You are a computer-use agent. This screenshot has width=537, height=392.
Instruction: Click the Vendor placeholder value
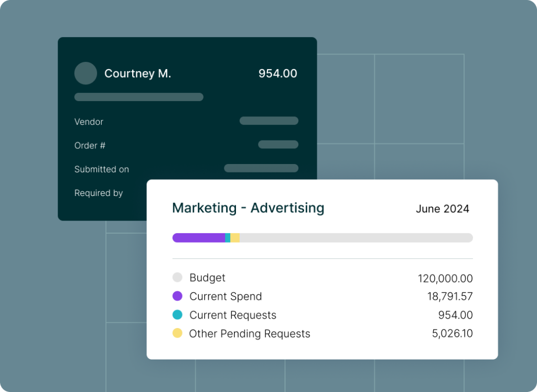[x=269, y=121]
